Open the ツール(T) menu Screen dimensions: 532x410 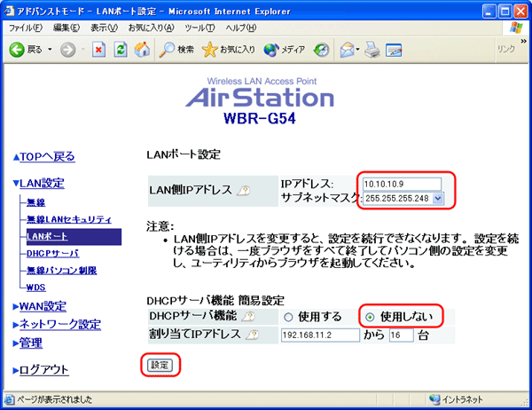click(x=199, y=28)
